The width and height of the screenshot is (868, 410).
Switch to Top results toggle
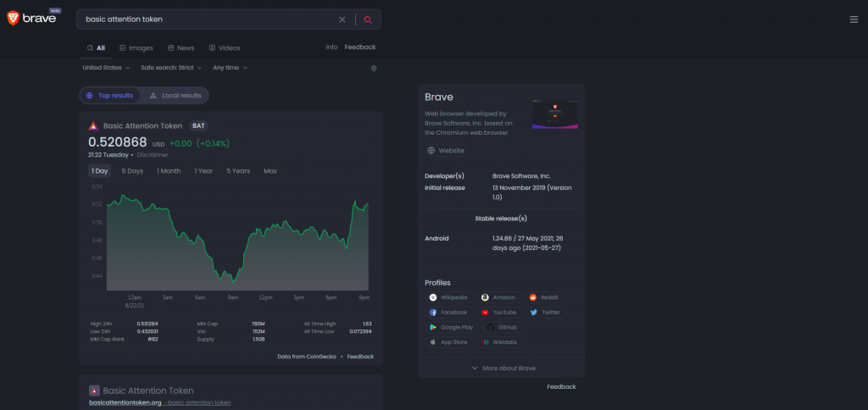click(110, 96)
